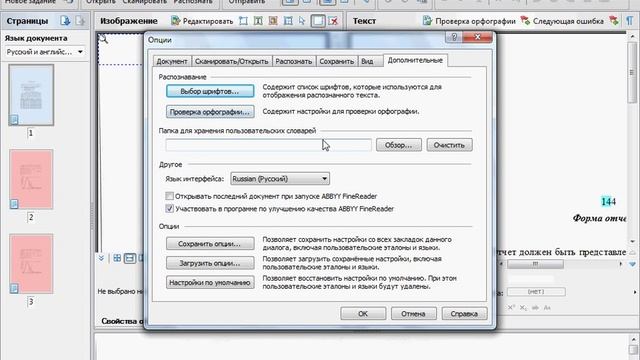The width and height of the screenshot is (640, 360).
Task: Switch to the Сканировать/Открыть tab
Action: click(x=231, y=61)
